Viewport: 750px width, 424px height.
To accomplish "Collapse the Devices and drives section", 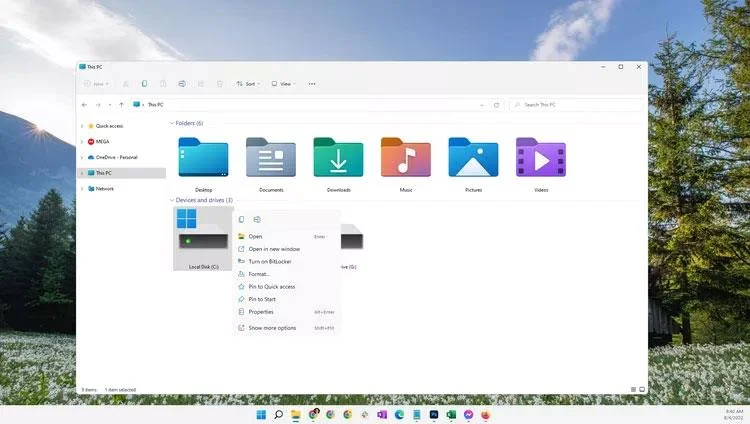I will click(x=172, y=200).
